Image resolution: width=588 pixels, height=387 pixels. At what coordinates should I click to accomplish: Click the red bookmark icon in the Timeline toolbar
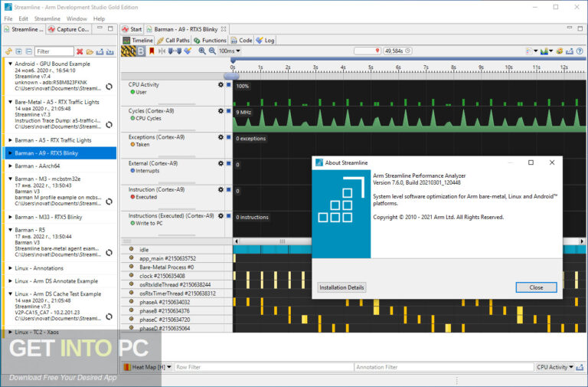tap(152, 51)
